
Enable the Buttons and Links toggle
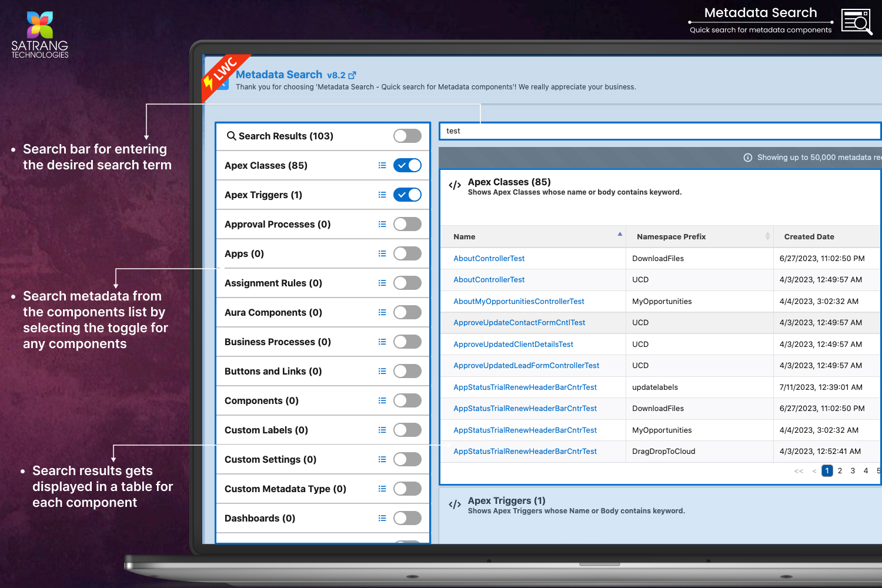point(407,371)
